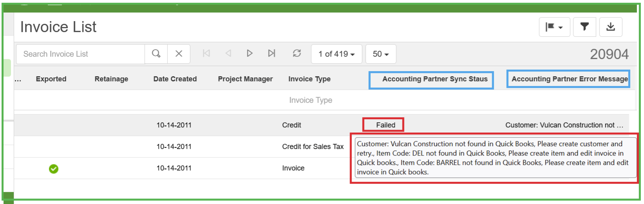Go to first page arrow icon
Screen dimensions: 644x204
[x=206, y=53]
